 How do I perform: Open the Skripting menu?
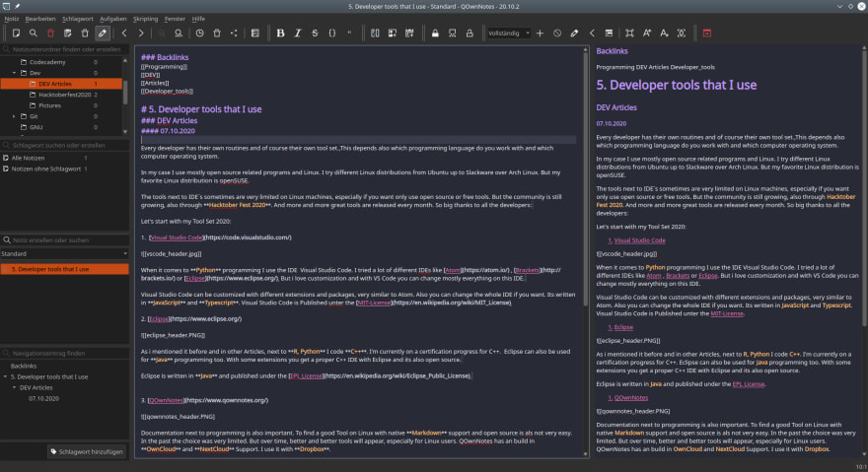(146, 19)
